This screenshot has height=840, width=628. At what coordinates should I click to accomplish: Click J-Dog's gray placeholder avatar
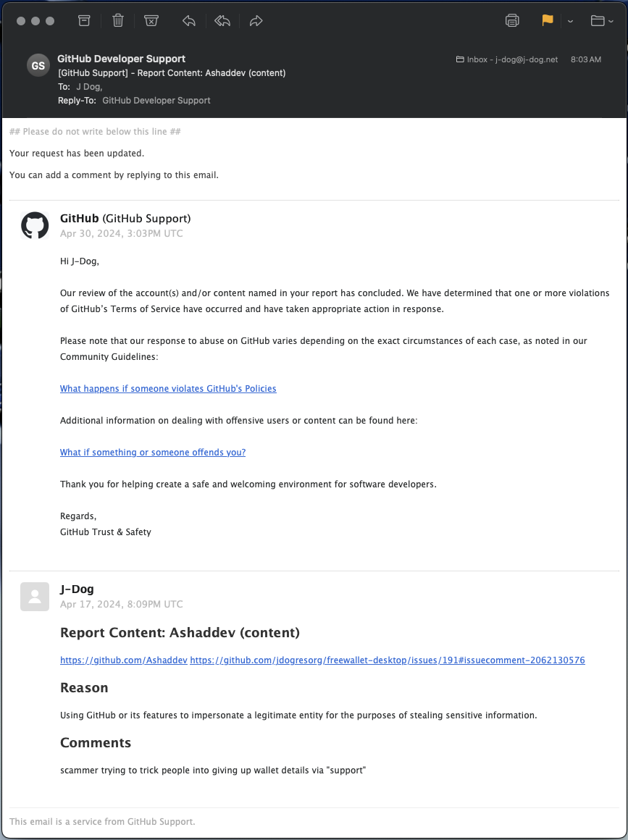[x=35, y=596]
